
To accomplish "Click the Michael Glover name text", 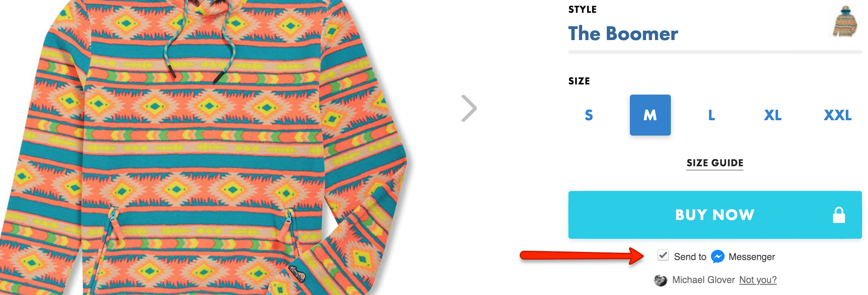I will [x=703, y=280].
